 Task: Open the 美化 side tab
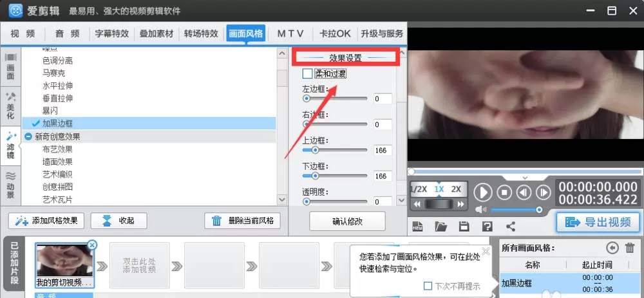[x=10, y=106]
